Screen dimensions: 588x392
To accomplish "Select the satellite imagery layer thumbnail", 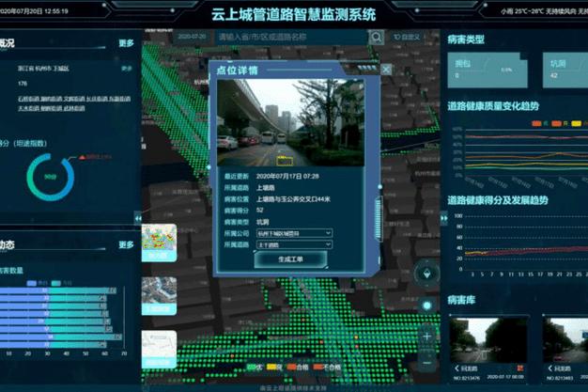I will [159, 296].
